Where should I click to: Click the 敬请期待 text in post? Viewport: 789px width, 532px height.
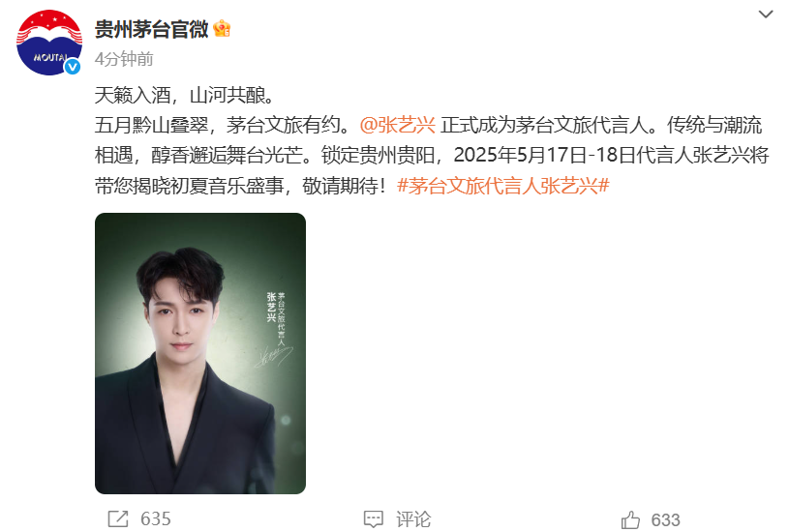(x=345, y=186)
